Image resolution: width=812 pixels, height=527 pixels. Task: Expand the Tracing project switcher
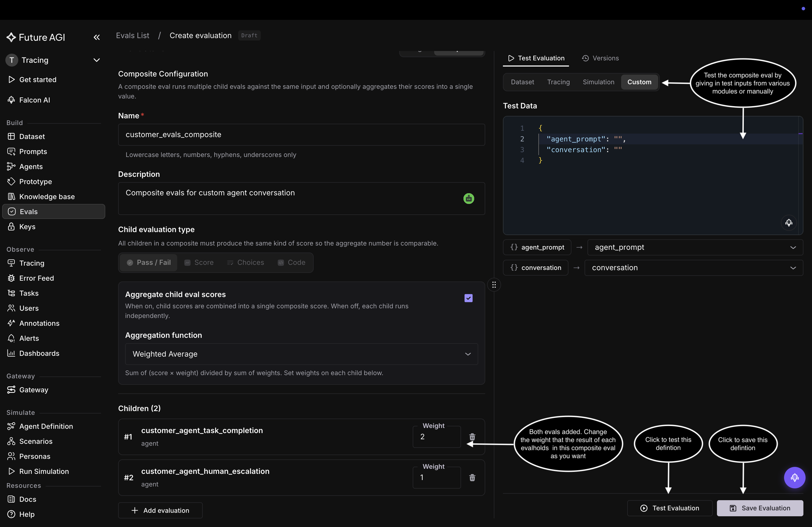[x=97, y=60]
